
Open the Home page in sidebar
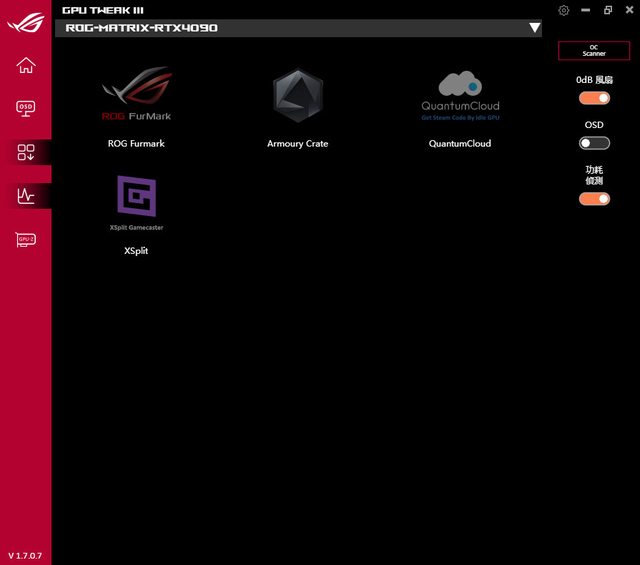(x=26, y=66)
